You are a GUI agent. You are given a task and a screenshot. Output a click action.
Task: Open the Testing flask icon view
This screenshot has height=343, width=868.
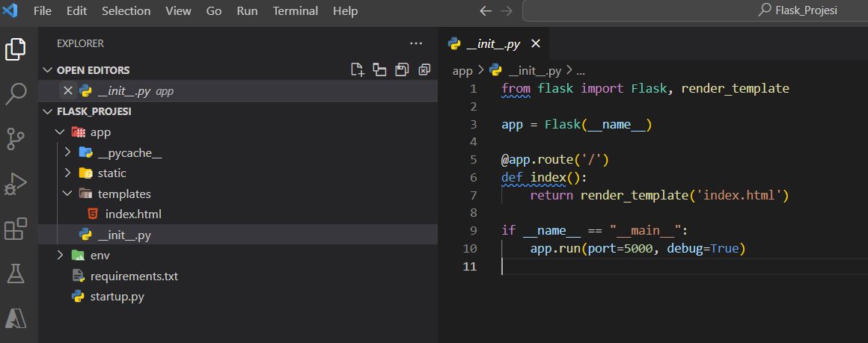click(16, 274)
